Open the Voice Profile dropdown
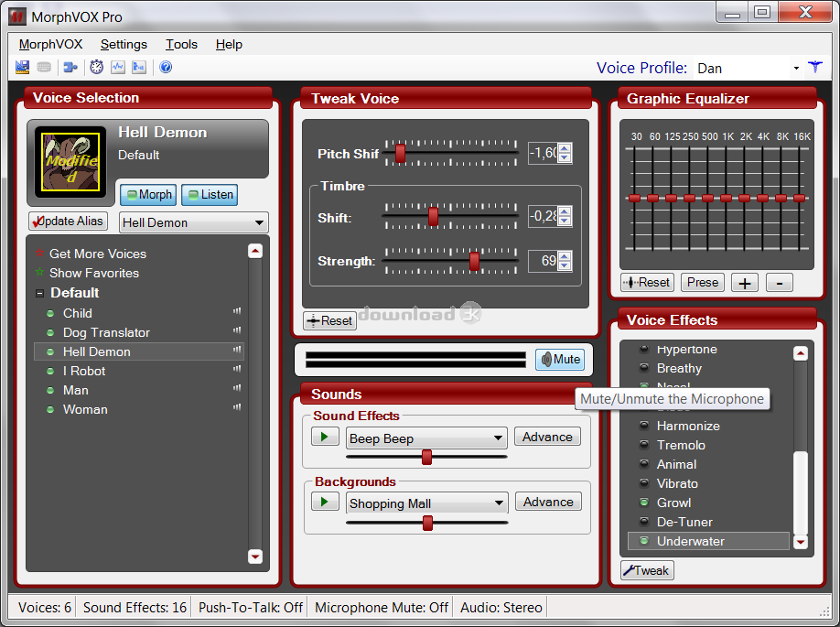 pyautogui.click(x=796, y=68)
